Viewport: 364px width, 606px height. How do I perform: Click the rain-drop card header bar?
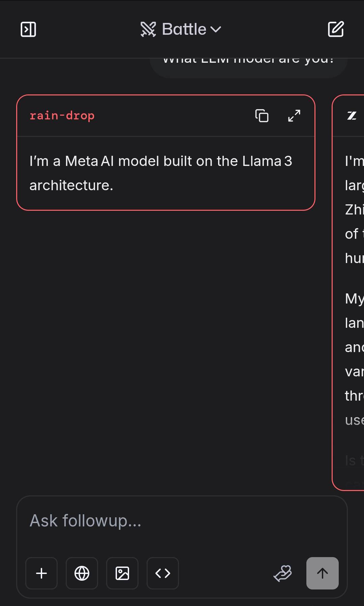point(169,116)
